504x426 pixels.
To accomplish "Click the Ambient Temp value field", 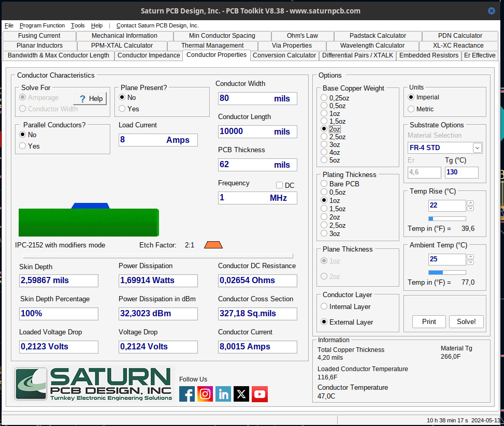I will pos(447,259).
